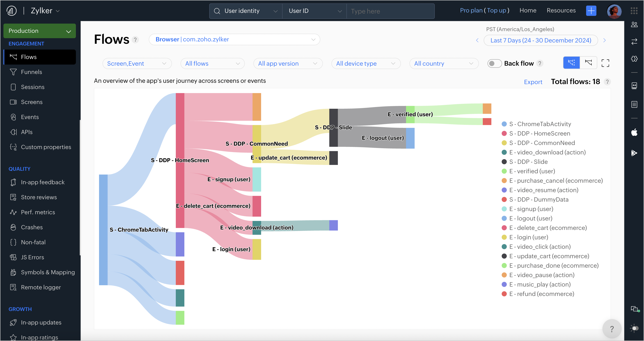The width and height of the screenshot is (644, 341).
Task: Switch to the forward flow view button
Action: coord(571,63)
